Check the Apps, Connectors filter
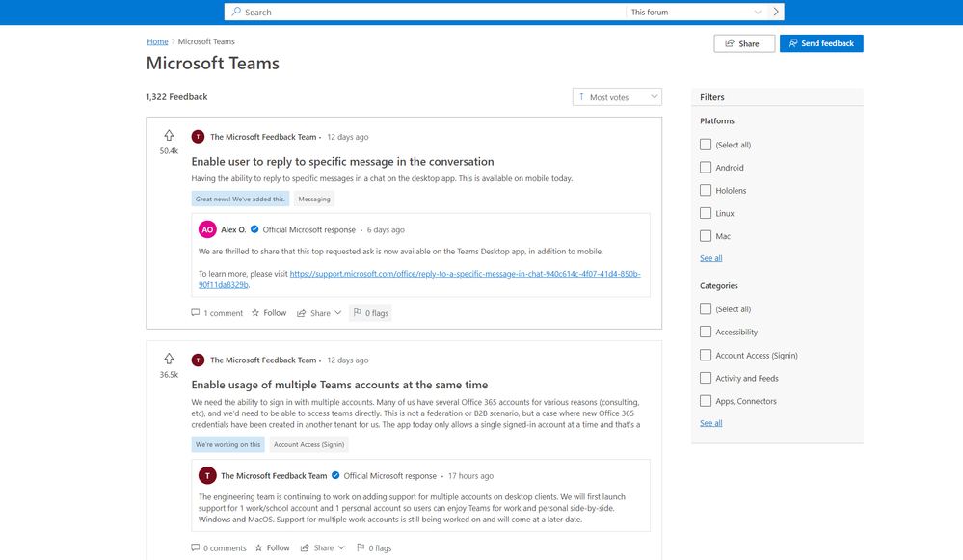This screenshot has width=963, height=560. click(x=706, y=401)
